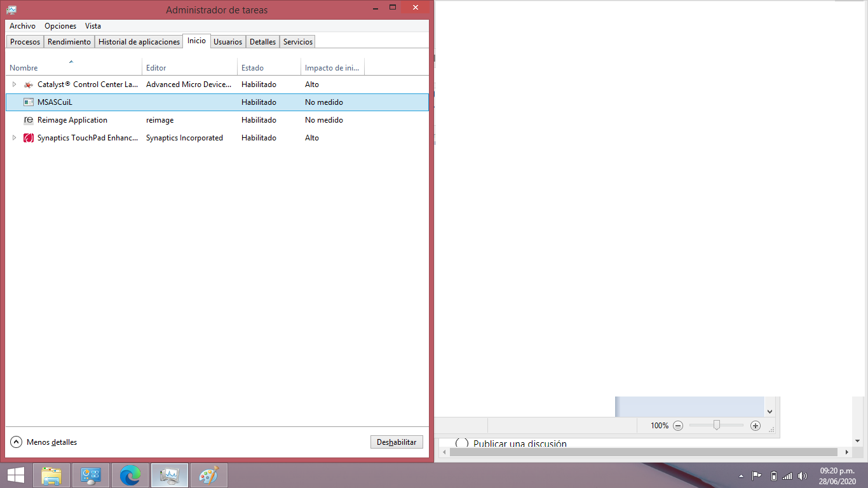
Task: Open the Opciones menu
Action: 60,26
